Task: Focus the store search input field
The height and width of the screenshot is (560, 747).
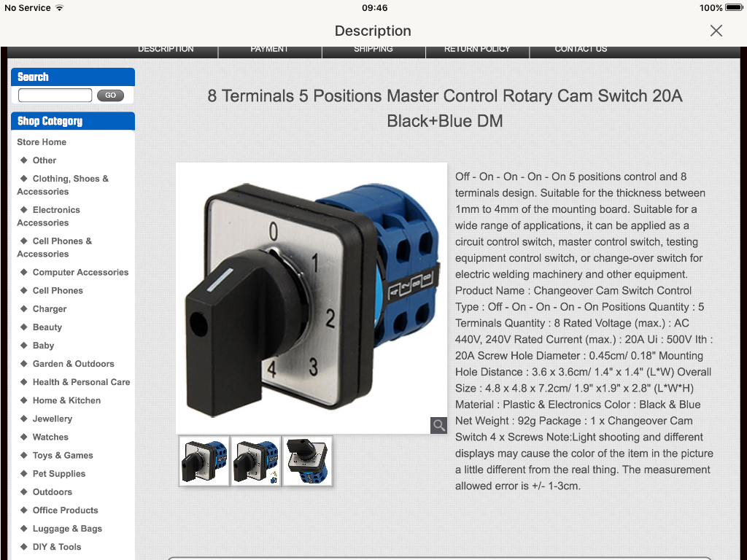Action: (x=55, y=96)
